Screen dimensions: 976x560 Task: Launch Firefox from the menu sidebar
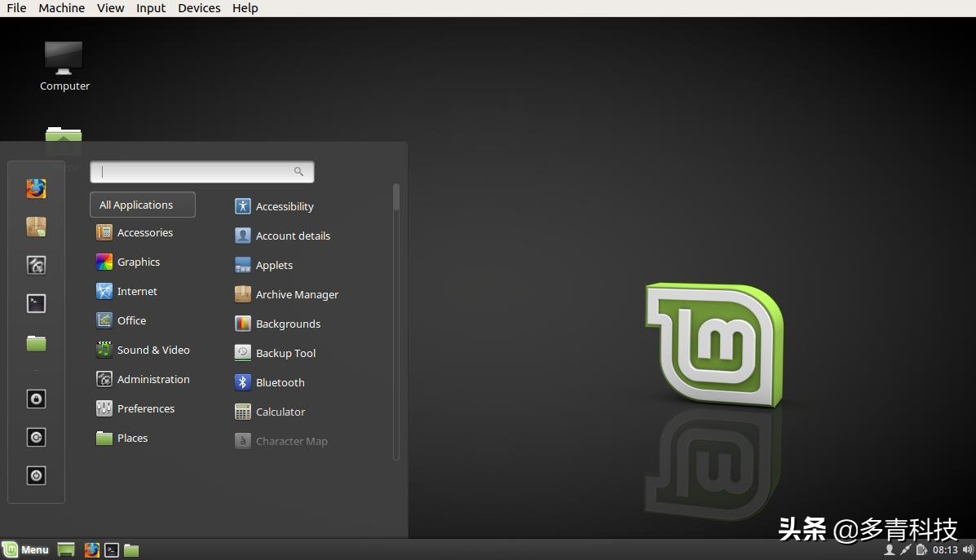36,188
